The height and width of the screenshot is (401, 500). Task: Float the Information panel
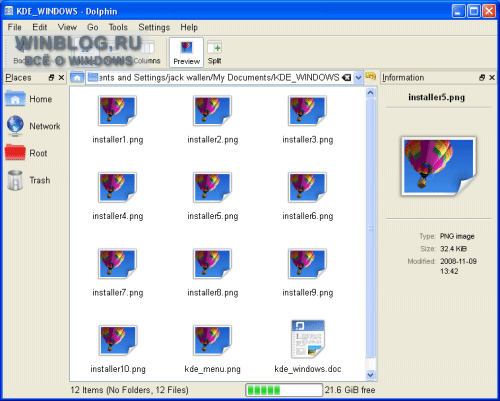(x=482, y=78)
